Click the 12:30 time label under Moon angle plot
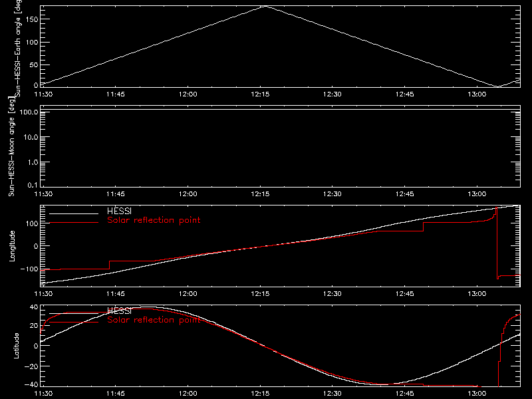This screenshot has height=399, width=532. (x=332, y=194)
